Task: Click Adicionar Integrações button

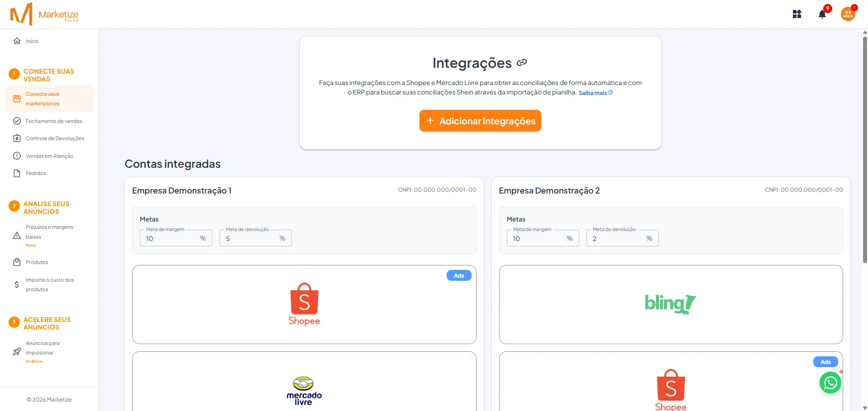Action: 480,120
